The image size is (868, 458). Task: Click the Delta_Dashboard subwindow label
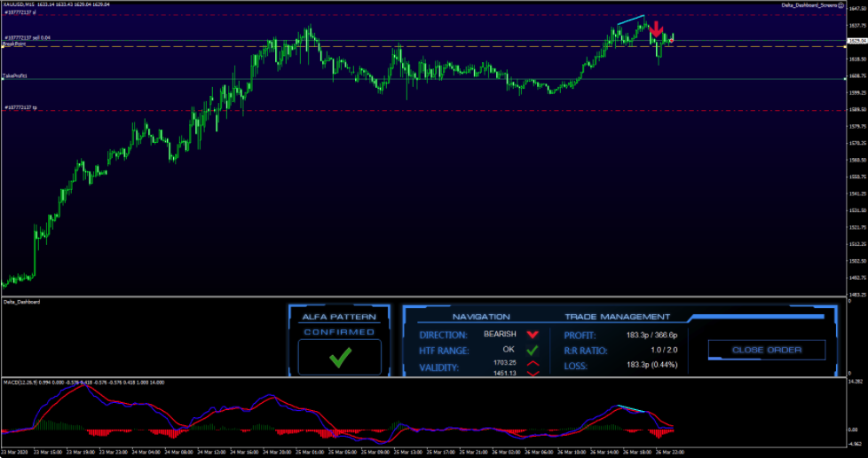pyautogui.click(x=21, y=302)
